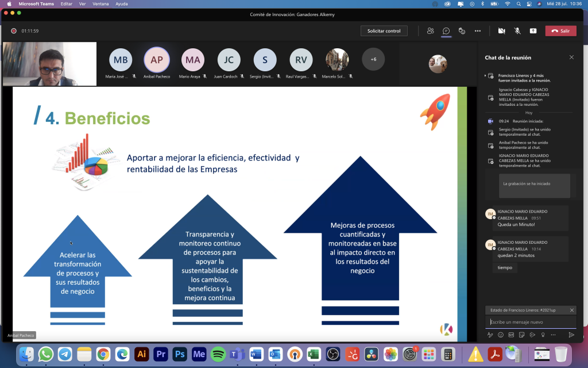
Task: Launch Google Chrome from the dock
Action: pyautogui.click(x=103, y=354)
